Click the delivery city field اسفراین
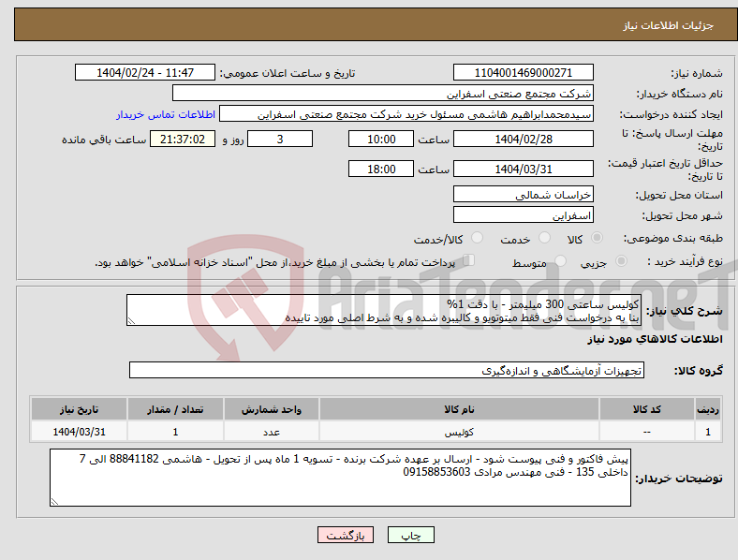This screenshot has width=738, height=560. (523, 215)
